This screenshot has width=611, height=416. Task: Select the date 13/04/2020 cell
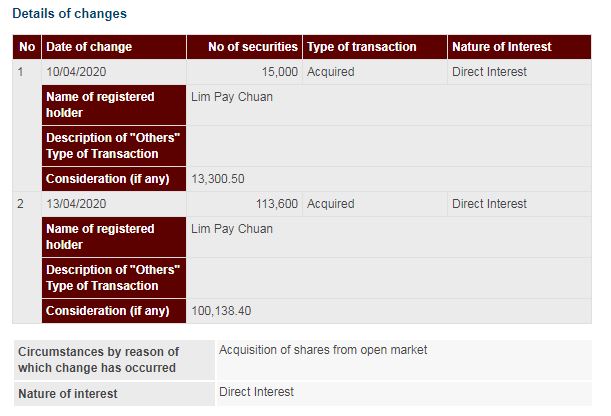[x=75, y=204]
